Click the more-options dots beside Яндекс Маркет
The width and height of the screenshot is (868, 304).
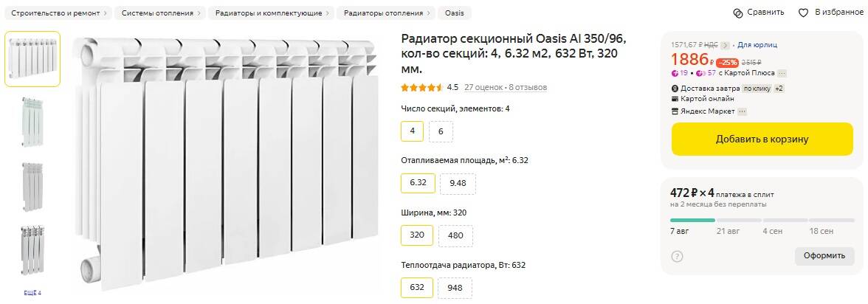point(742,111)
